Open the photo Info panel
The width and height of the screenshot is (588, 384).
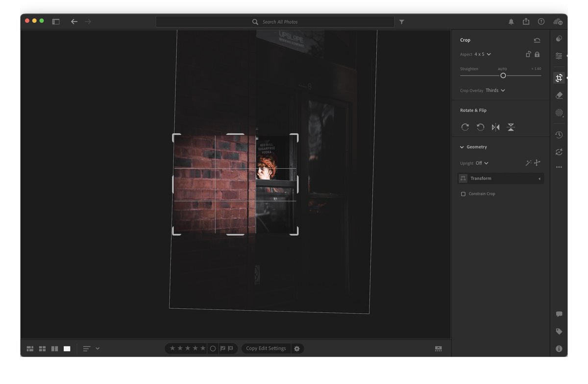tap(559, 349)
